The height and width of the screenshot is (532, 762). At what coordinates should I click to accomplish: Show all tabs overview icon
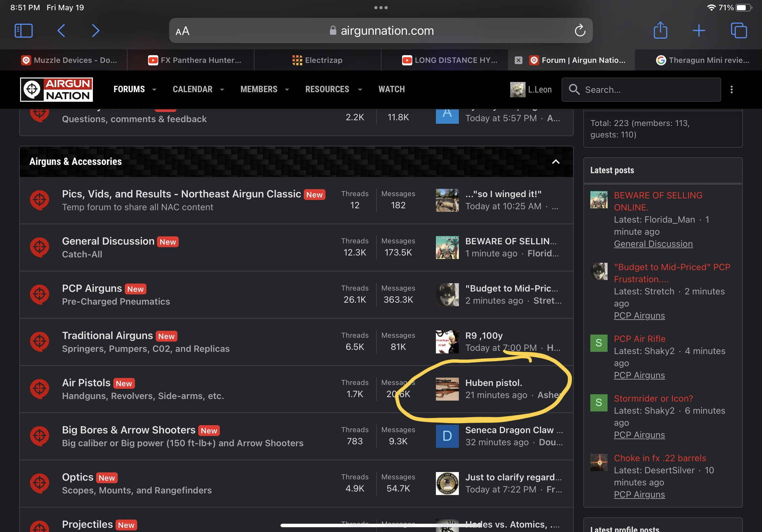pos(739,31)
